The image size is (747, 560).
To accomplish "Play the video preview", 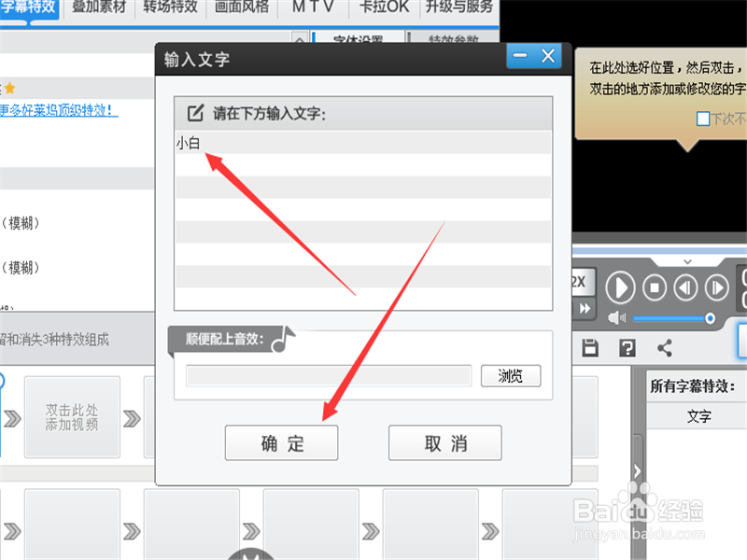I will coord(620,287).
